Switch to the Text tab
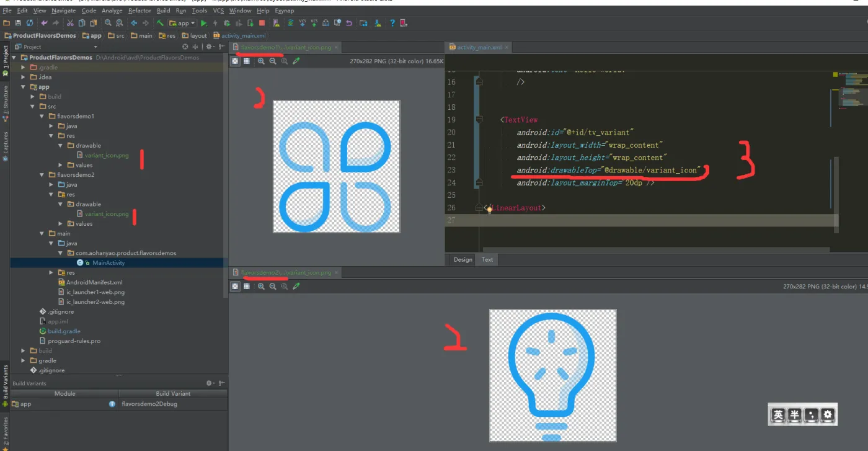This screenshot has height=451, width=868. pos(487,259)
